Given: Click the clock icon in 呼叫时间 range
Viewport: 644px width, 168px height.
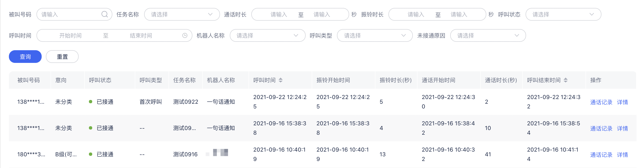Looking at the screenshot, I should [x=185, y=36].
